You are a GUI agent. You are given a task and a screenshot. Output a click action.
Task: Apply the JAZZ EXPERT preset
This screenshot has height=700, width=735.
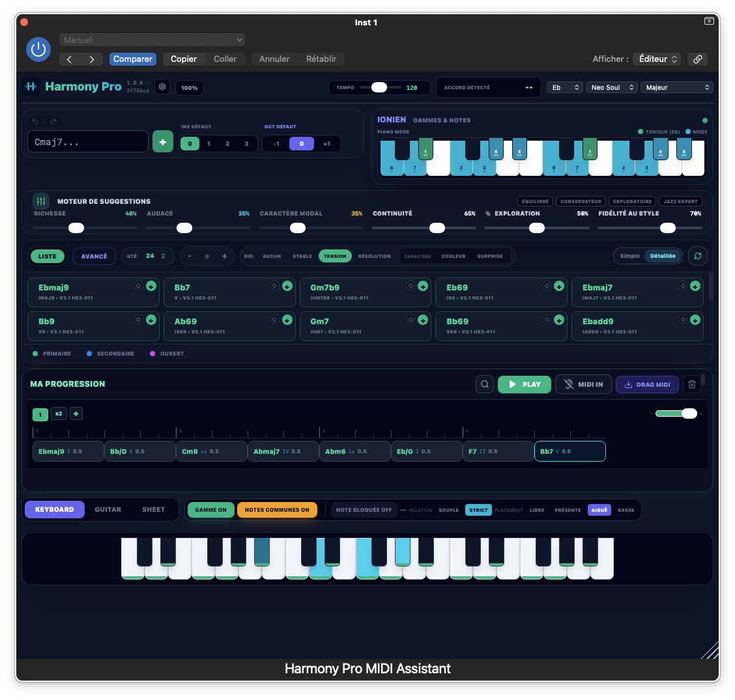pyautogui.click(x=680, y=201)
